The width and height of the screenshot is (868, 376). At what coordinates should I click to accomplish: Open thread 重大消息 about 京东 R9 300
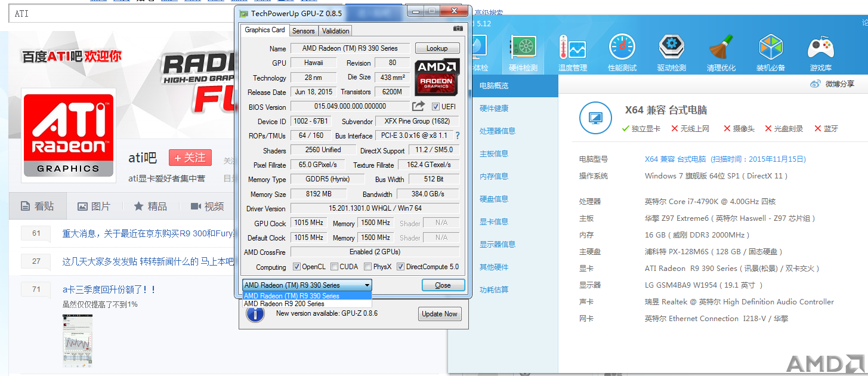[x=147, y=233]
